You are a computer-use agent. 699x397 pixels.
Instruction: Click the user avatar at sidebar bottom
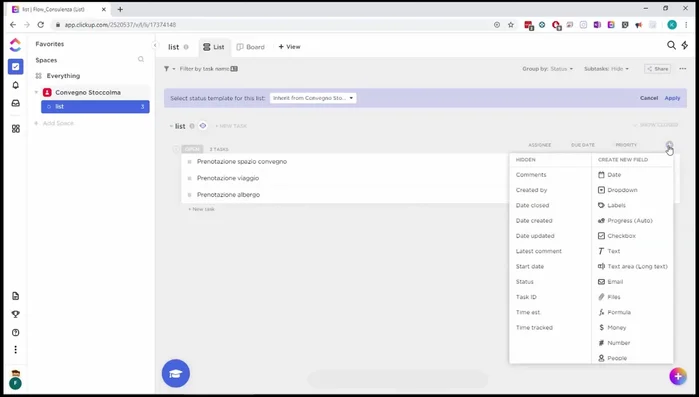pyautogui.click(x=16, y=383)
